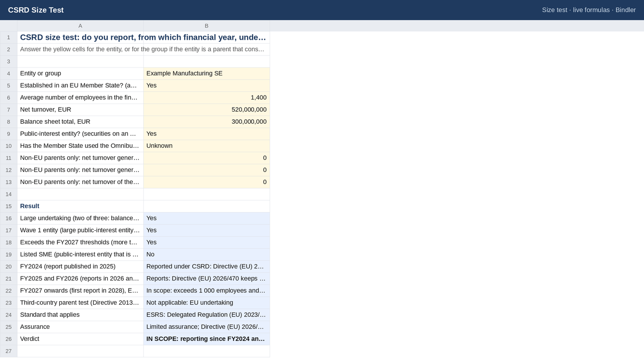
Task: Select the 'FY2025 and FY2026' label cell
Action: [80, 279]
